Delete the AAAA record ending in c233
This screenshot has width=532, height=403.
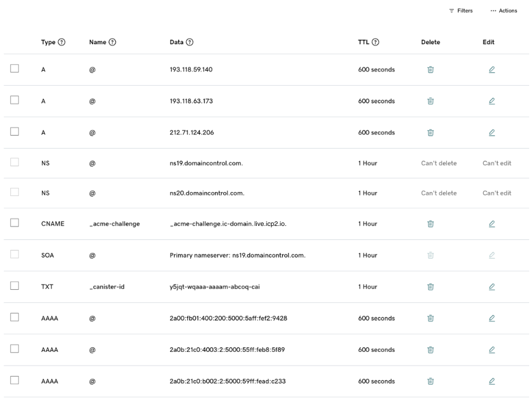click(430, 381)
